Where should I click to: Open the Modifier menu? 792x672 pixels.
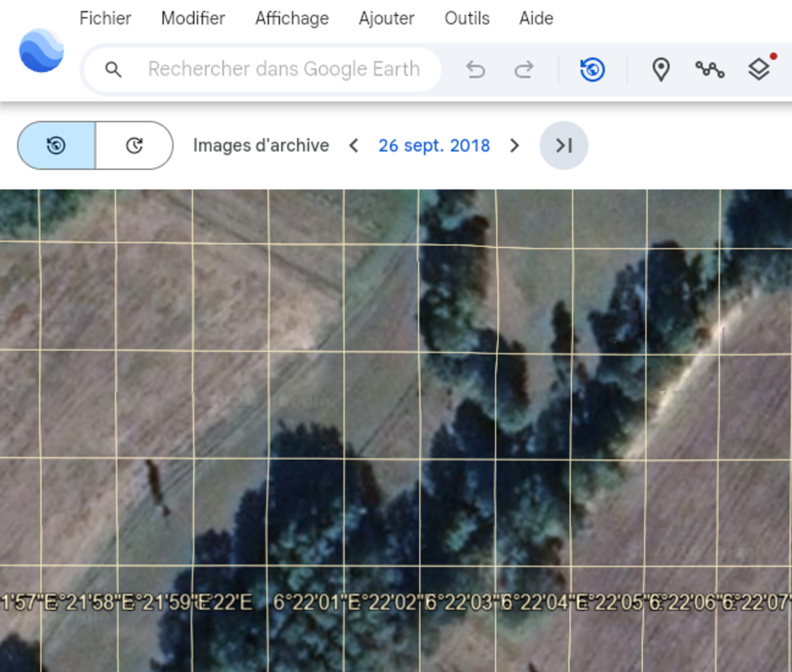click(193, 18)
